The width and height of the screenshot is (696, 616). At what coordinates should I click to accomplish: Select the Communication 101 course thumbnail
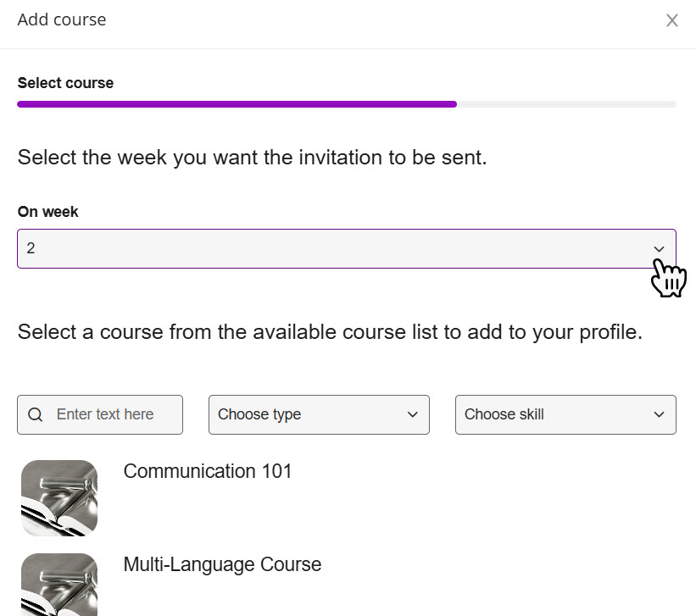pyautogui.click(x=59, y=498)
